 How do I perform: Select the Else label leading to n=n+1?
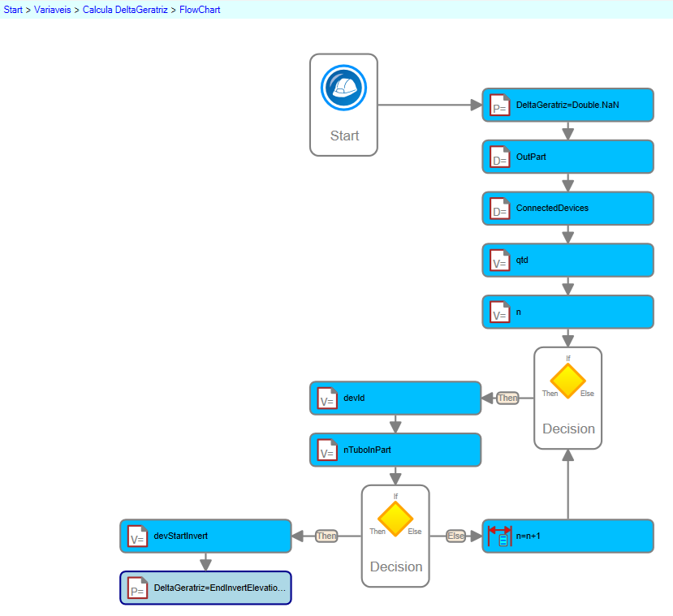pyautogui.click(x=455, y=536)
